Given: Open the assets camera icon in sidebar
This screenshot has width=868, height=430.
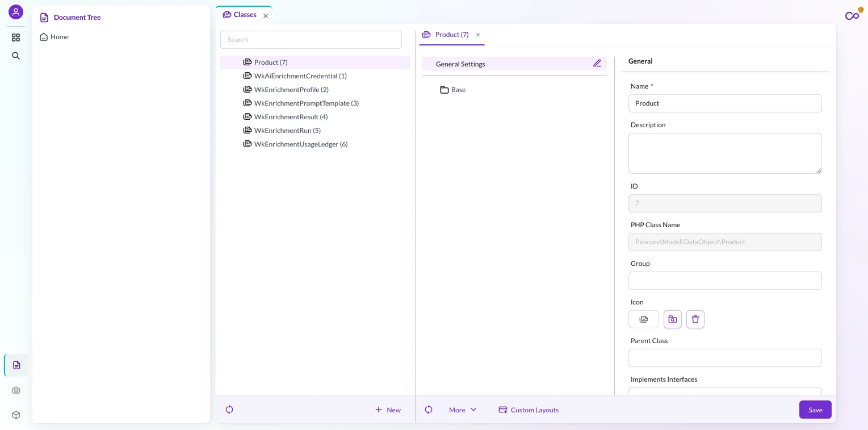Looking at the screenshot, I should pyautogui.click(x=16, y=390).
